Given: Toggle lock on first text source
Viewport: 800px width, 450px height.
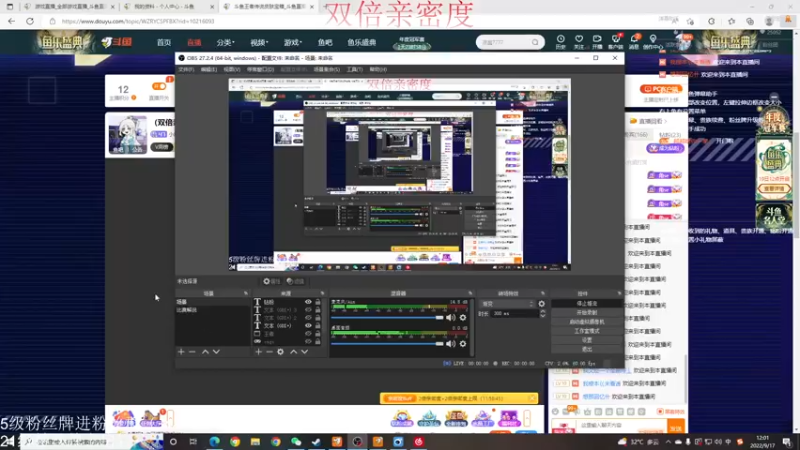Looking at the screenshot, I should click(318, 302).
